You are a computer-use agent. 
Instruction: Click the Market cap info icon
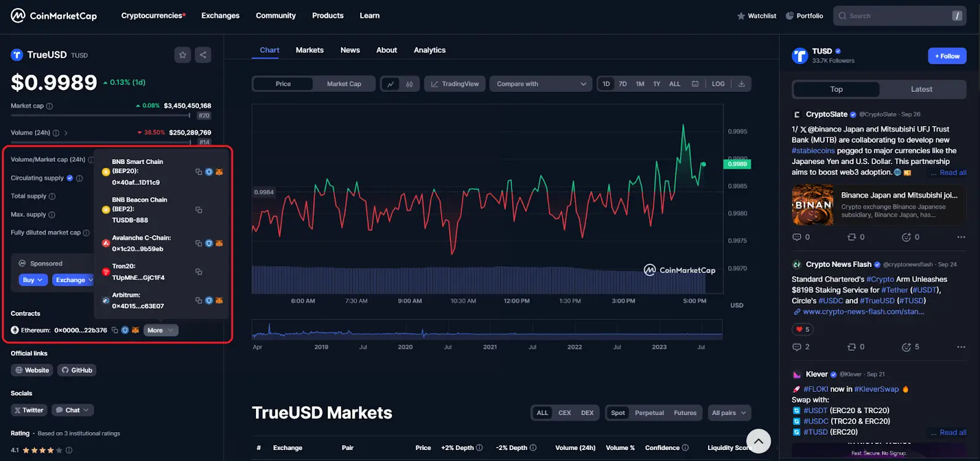[50, 106]
